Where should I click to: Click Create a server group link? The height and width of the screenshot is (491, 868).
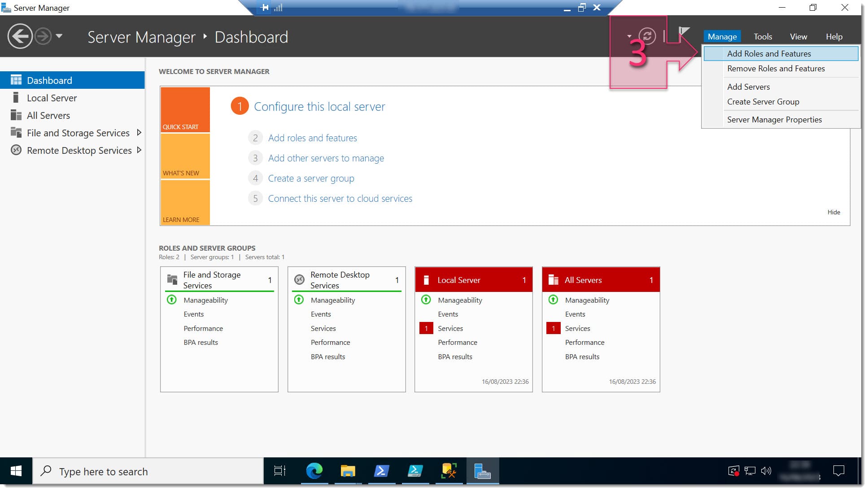(311, 178)
